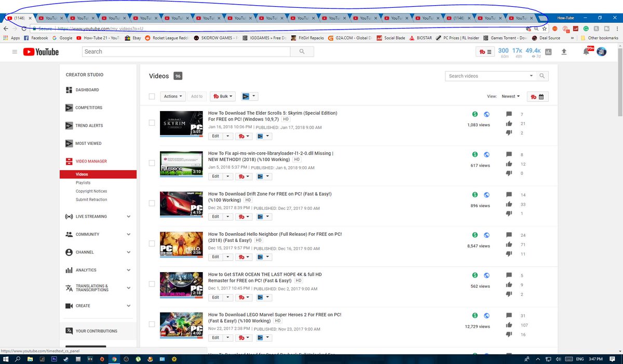Open the Rocket League Reddit bookmark
This screenshot has height=364, width=623.
167,38
